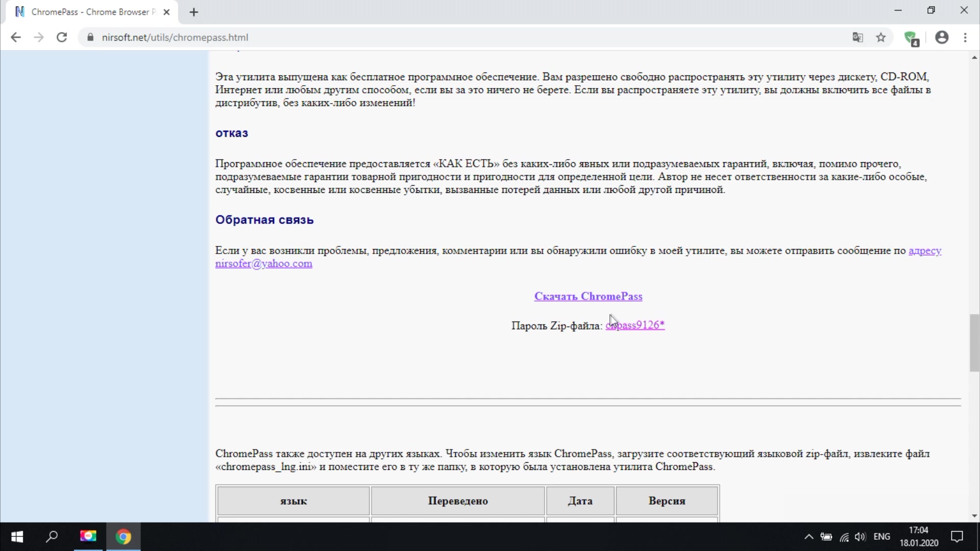Open the Chrome three-dot menu
980x551 pixels.
click(x=965, y=37)
